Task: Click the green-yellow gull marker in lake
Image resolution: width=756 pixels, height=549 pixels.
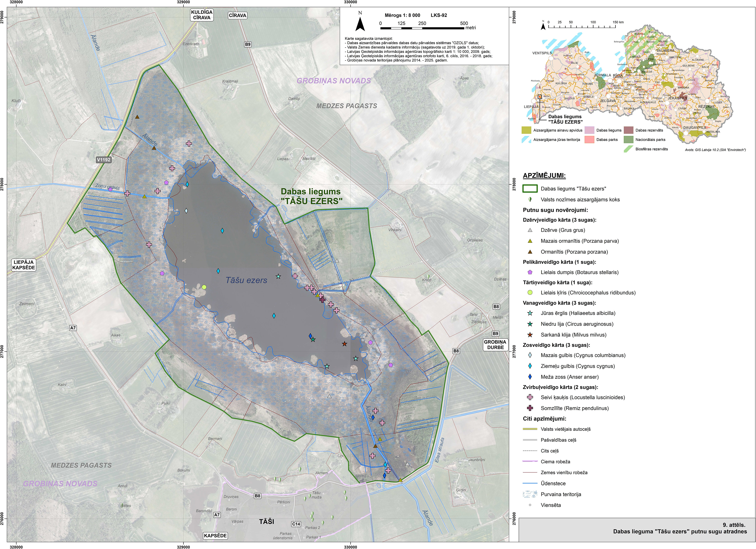Action: [x=204, y=287]
